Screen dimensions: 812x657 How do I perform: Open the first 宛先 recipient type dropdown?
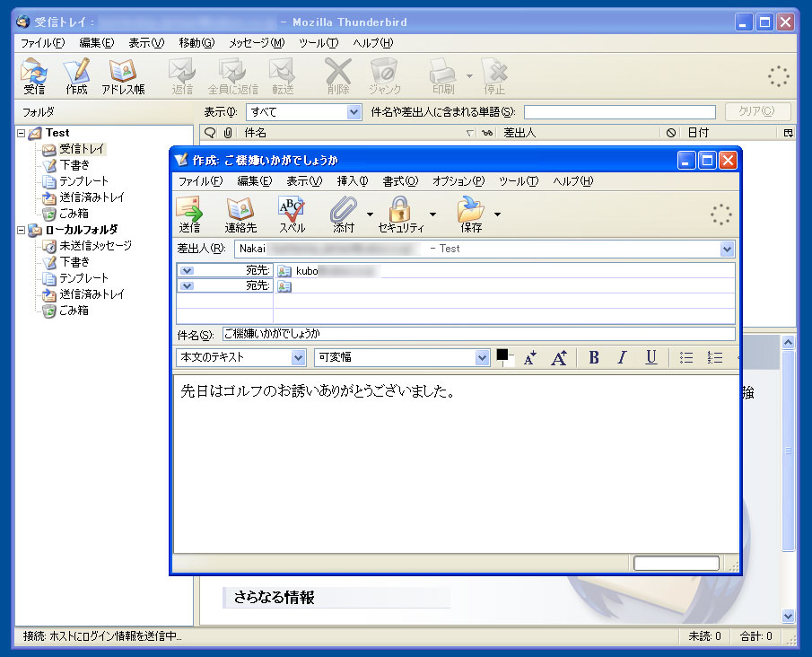coord(188,270)
